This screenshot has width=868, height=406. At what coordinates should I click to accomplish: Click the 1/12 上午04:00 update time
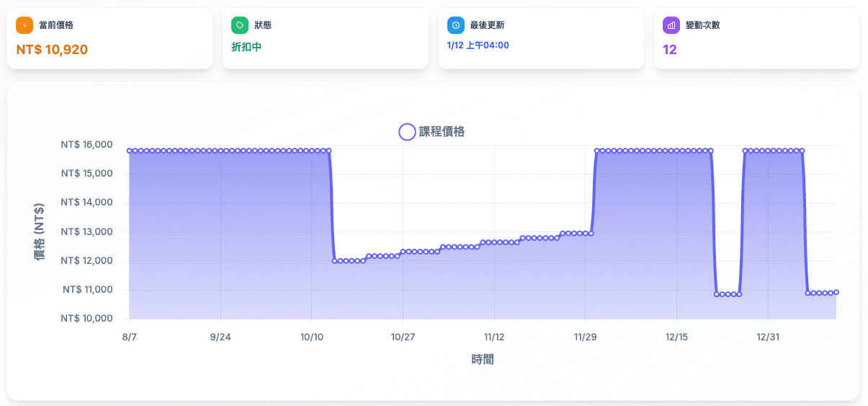[x=478, y=45]
